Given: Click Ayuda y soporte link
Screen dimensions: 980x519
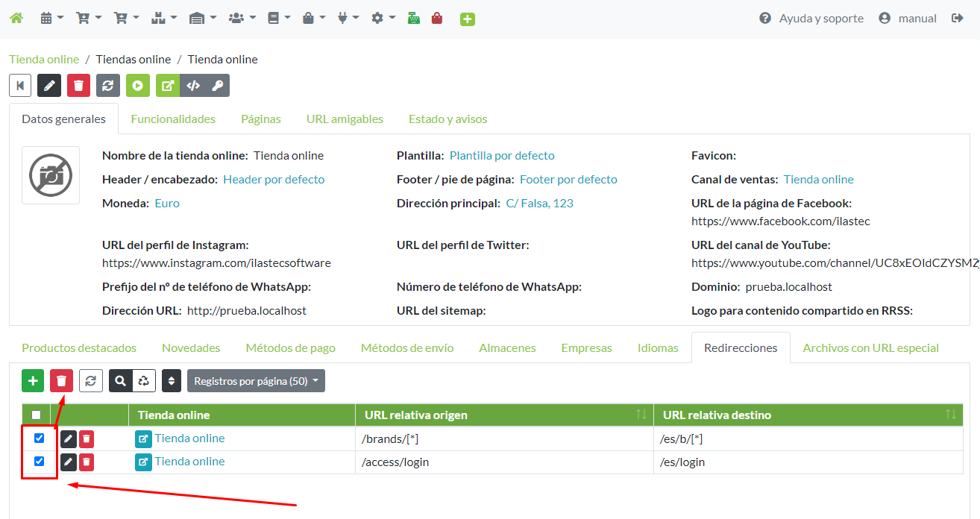Looking at the screenshot, I should click(811, 18).
